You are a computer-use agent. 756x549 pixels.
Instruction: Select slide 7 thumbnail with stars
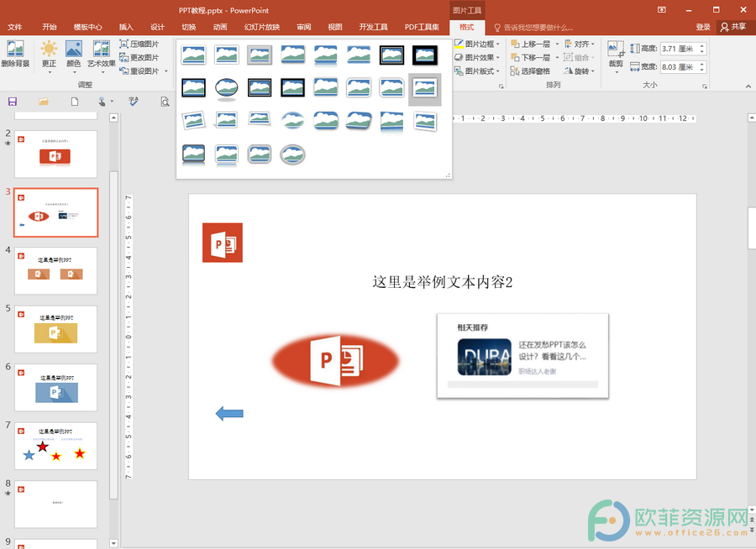pyautogui.click(x=56, y=446)
